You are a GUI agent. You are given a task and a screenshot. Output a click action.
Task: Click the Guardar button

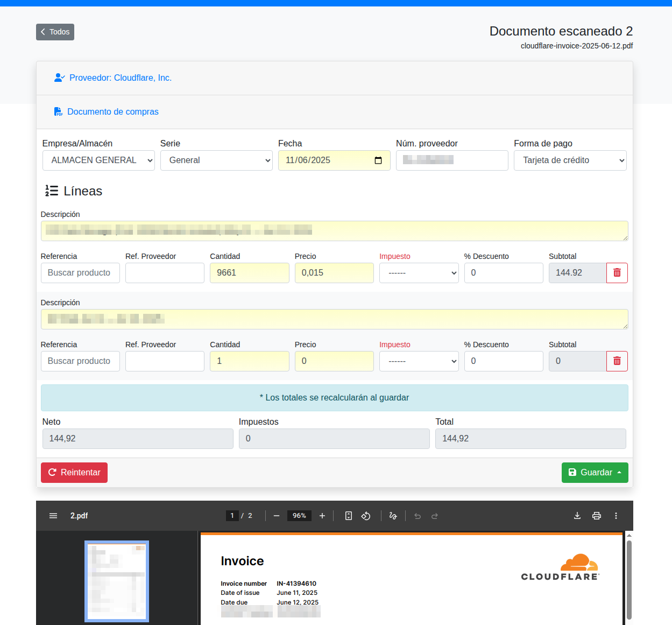(595, 473)
